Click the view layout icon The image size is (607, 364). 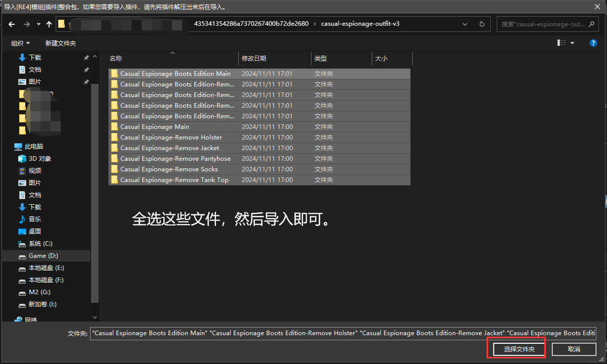[561, 43]
